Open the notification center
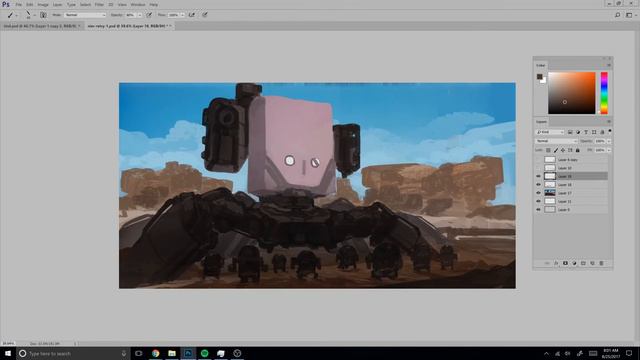This screenshot has width=640, height=360. tap(629, 353)
